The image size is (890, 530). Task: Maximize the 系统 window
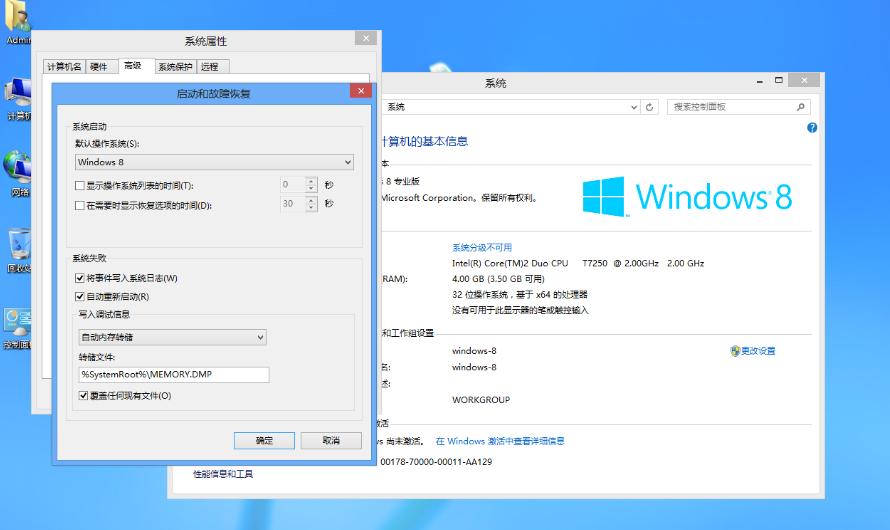coord(779,81)
